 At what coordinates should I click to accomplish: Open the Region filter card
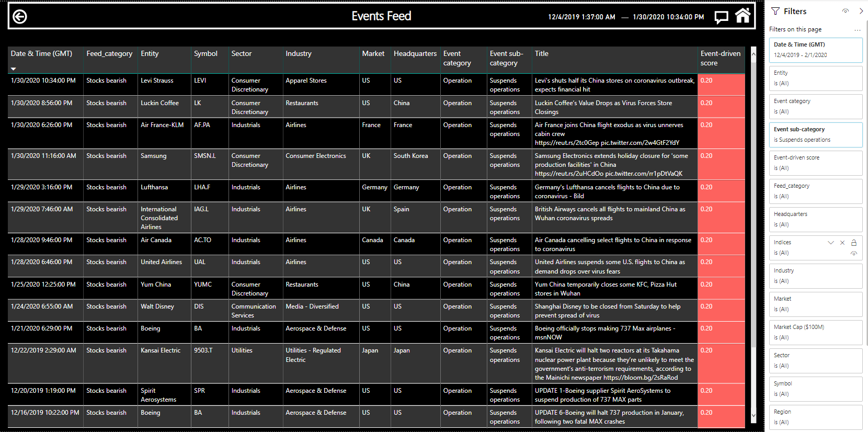click(x=816, y=417)
